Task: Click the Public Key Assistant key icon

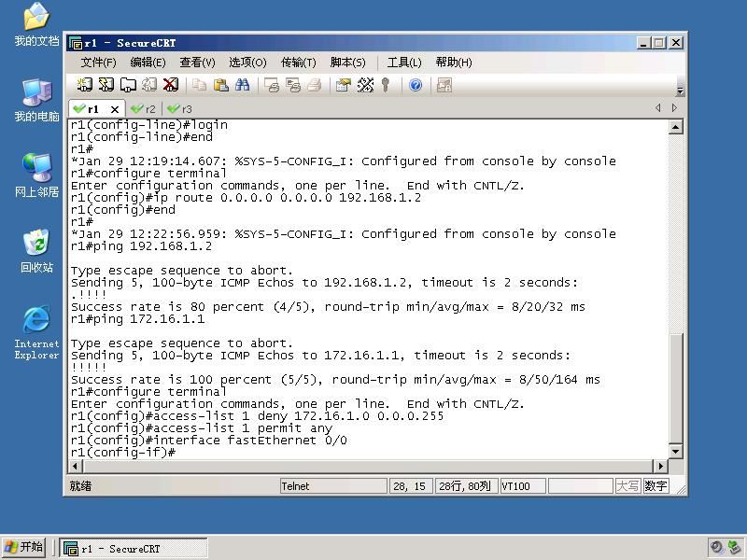Action: tap(386, 85)
